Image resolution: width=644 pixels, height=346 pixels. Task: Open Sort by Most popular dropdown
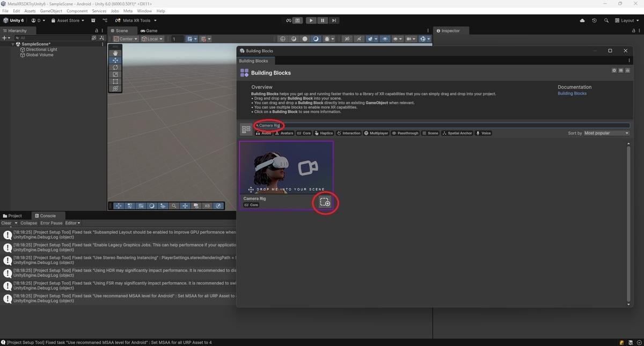pos(606,133)
